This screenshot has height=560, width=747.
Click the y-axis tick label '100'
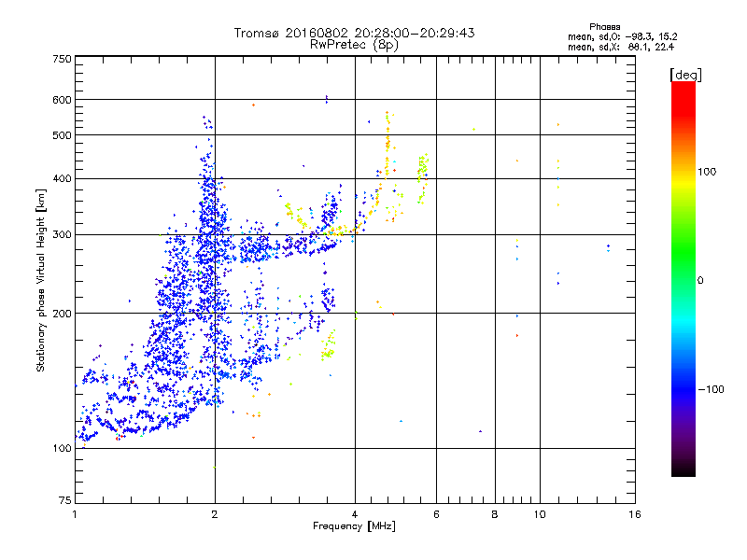(62, 448)
